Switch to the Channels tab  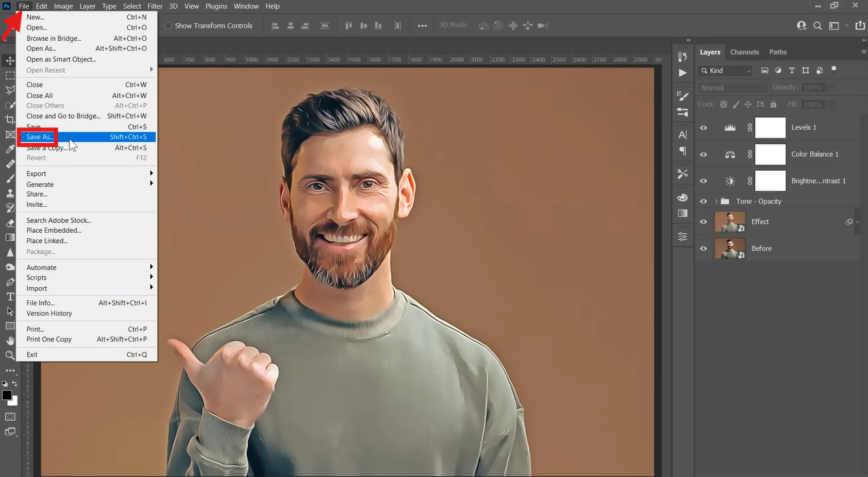(x=744, y=52)
